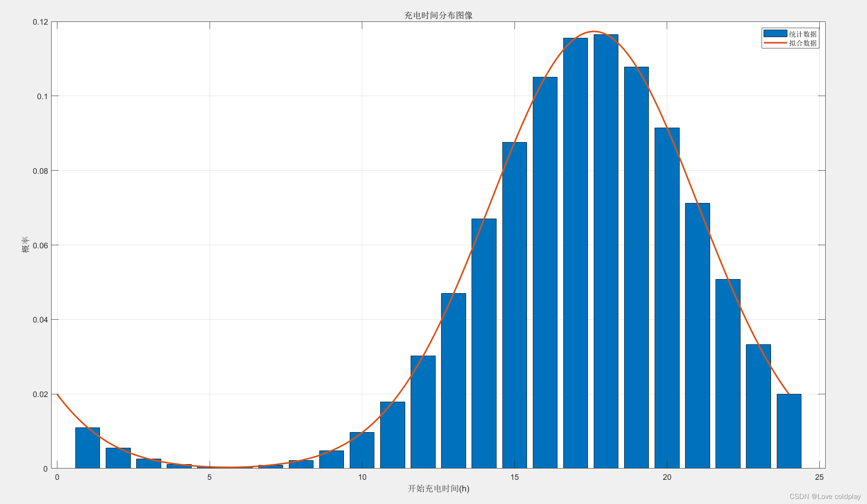Viewport: 867px width, 504px height.
Task: Click the bar at hour 22
Action: click(x=728, y=374)
